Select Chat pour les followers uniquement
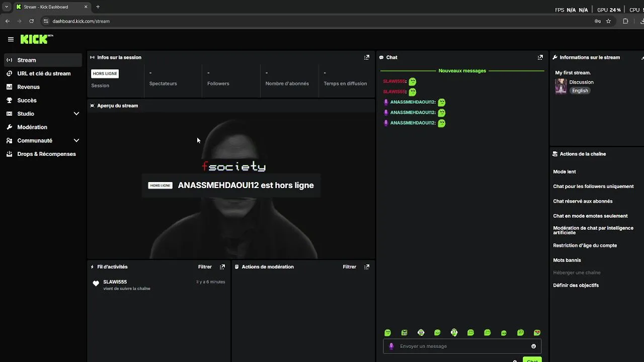This screenshot has width=644, height=362. 593,187
